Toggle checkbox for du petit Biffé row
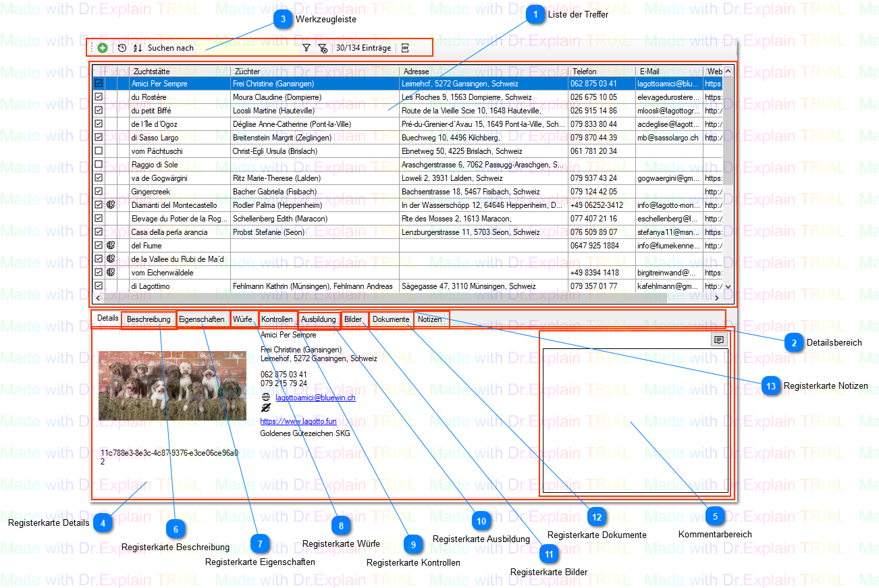Viewport: 879px width, 588px height. point(99,111)
